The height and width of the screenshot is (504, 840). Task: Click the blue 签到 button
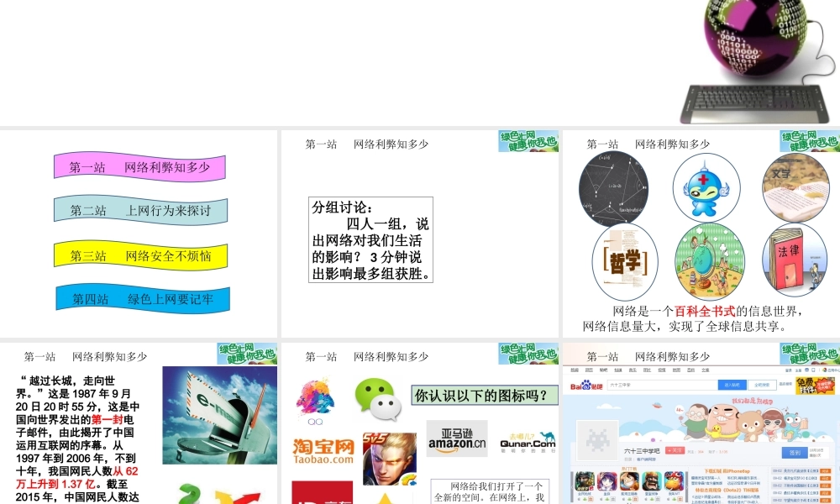(795, 453)
